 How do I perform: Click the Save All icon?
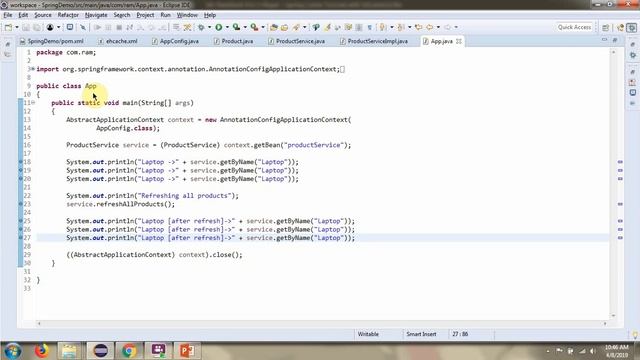(37, 27)
